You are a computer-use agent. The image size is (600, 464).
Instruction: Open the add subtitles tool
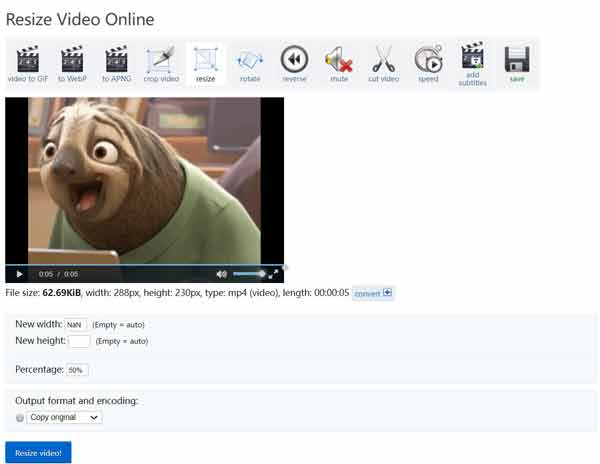[x=473, y=64]
